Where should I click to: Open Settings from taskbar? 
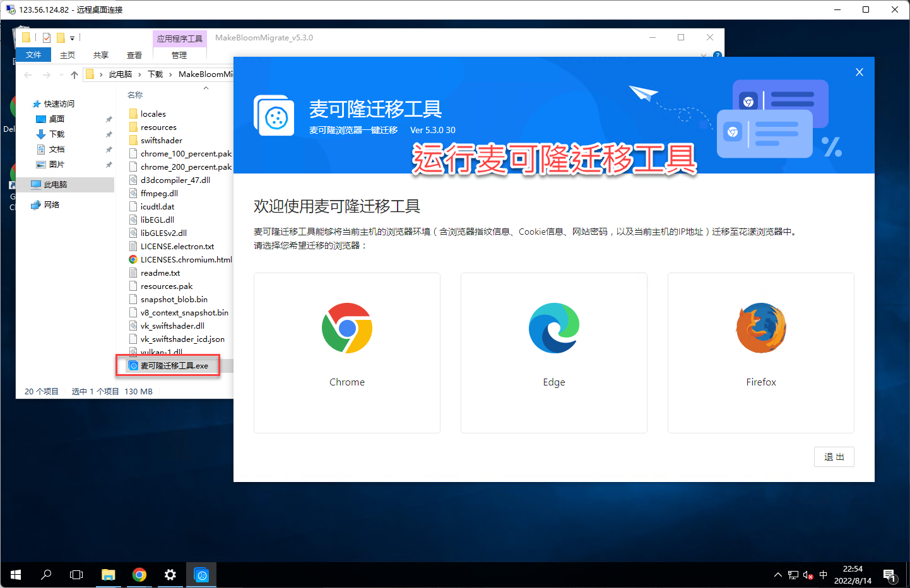(x=170, y=575)
